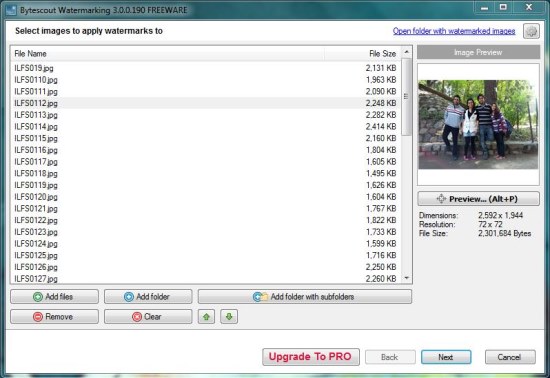
Task: Select file ILFS0120.jpg
Action: pyautogui.click(x=206, y=197)
